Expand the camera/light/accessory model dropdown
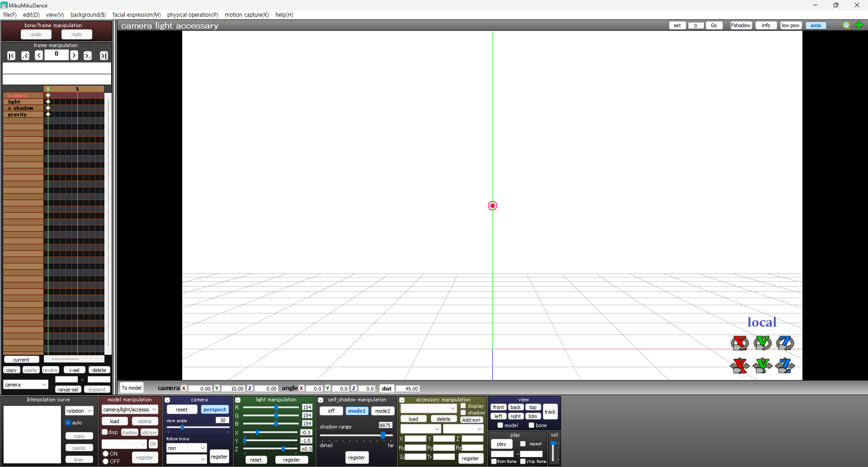The height and width of the screenshot is (467, 868). pos(129,409)
